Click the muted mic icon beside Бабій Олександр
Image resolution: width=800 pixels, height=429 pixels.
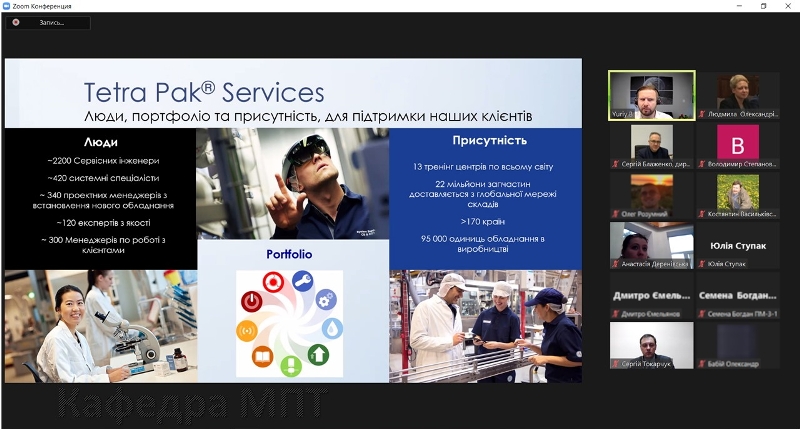[702, 364]
